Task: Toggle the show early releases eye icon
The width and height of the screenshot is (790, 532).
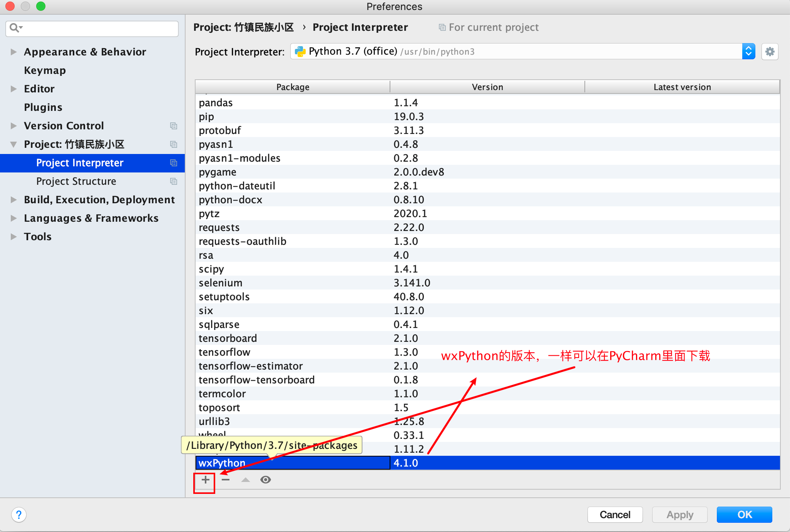Action: [266, 480]
